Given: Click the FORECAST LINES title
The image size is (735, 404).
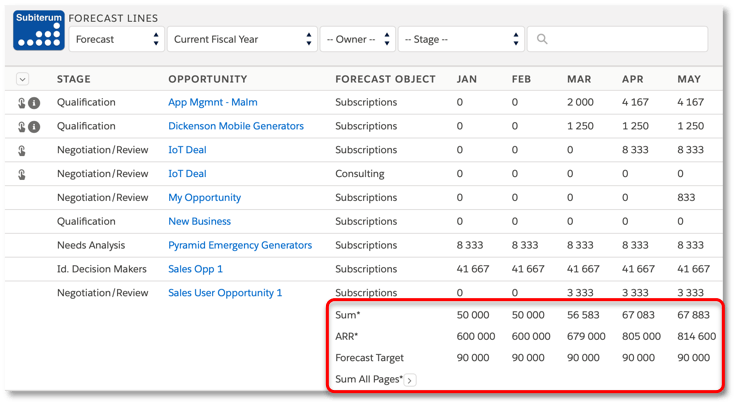Looking at the screenshot, I should point(113,18).
